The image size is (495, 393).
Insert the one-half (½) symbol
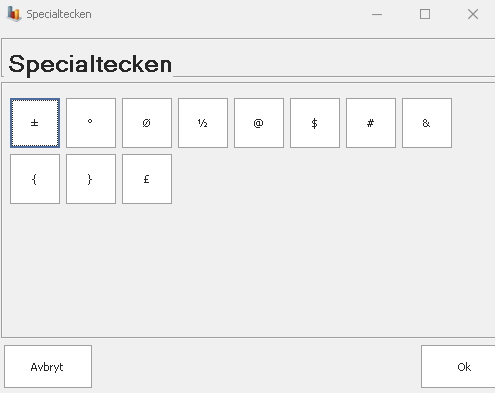[x=203, y=123]
